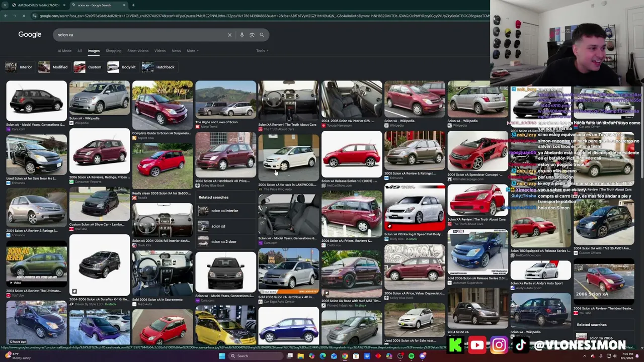
Task: Open 'Scion XA in Sacramento' image
Action: (163, 274)
